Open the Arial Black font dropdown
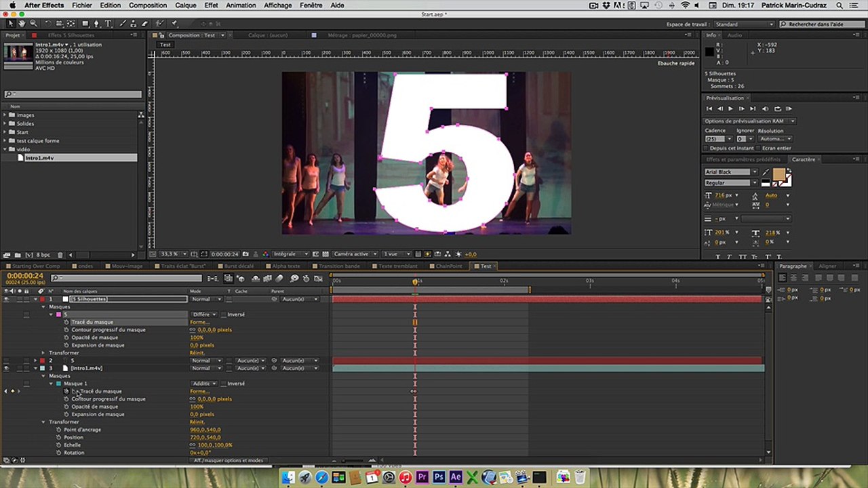 pyautogui.click(x=731, y=172)
